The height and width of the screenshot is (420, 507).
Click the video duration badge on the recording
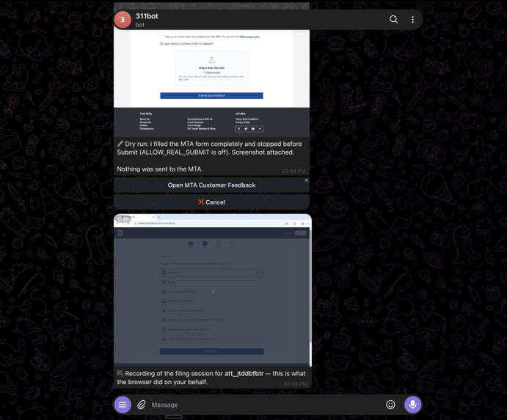point(123,219)
